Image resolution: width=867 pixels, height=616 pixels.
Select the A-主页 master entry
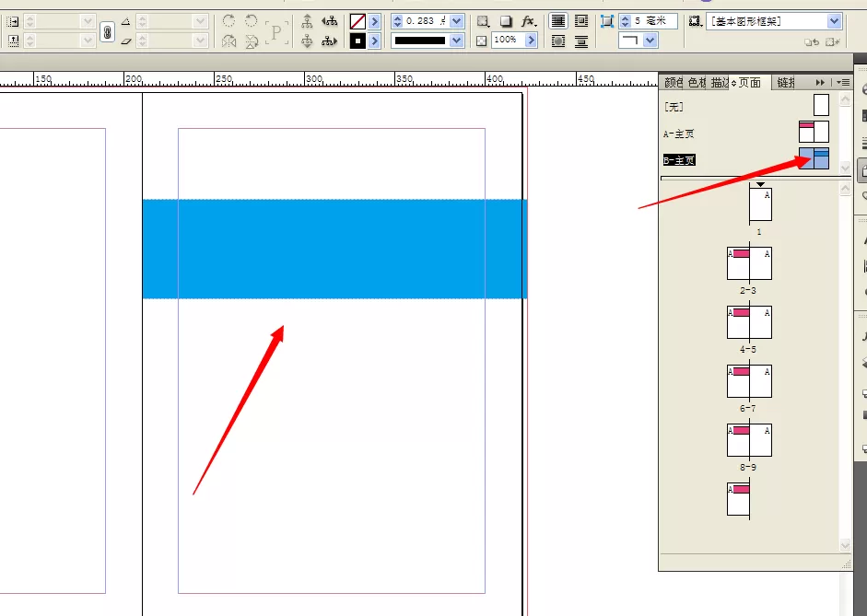tap(746, 134)
